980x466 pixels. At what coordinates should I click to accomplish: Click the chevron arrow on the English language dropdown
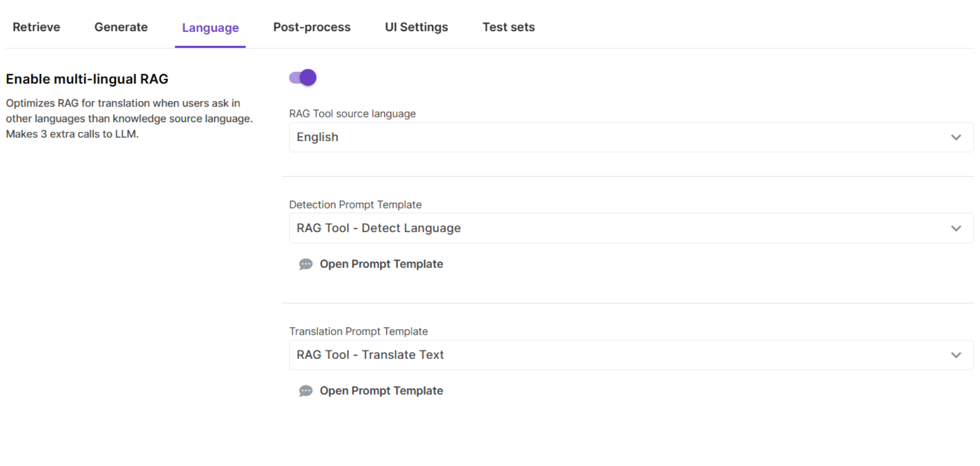[956, 138]
